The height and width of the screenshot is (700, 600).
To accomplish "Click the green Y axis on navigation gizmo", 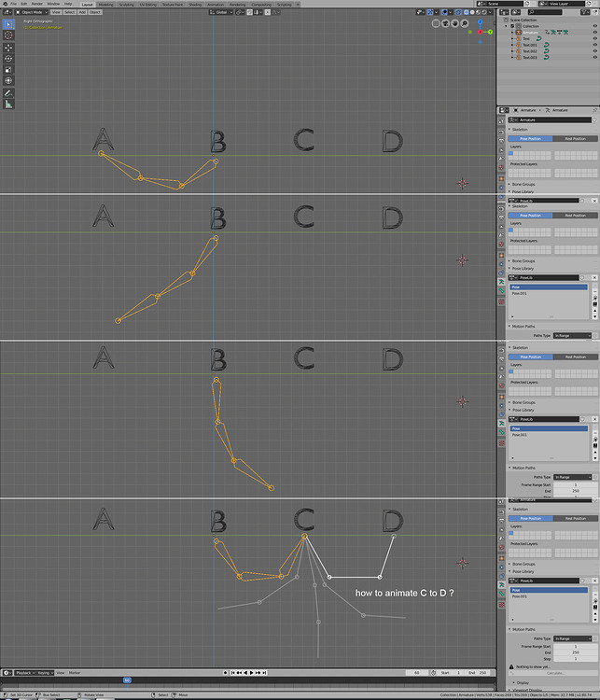I will [x=490, y=32].
